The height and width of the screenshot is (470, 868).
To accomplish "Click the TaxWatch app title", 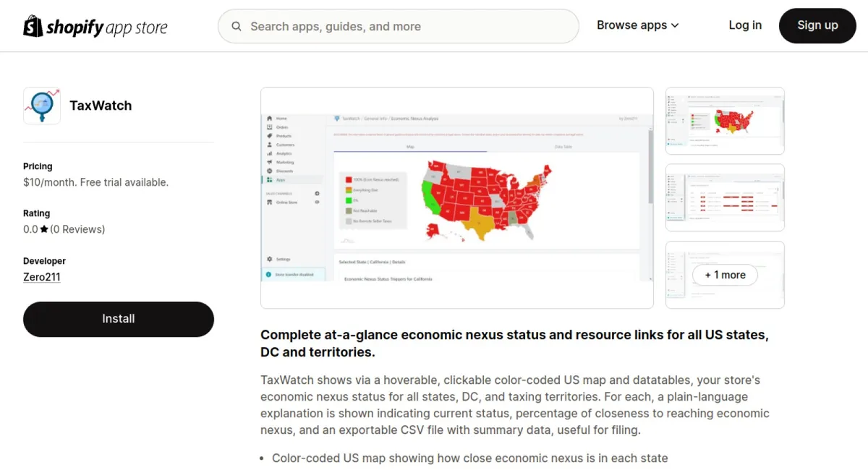I will pyautogui.click(x=101, y=106).
